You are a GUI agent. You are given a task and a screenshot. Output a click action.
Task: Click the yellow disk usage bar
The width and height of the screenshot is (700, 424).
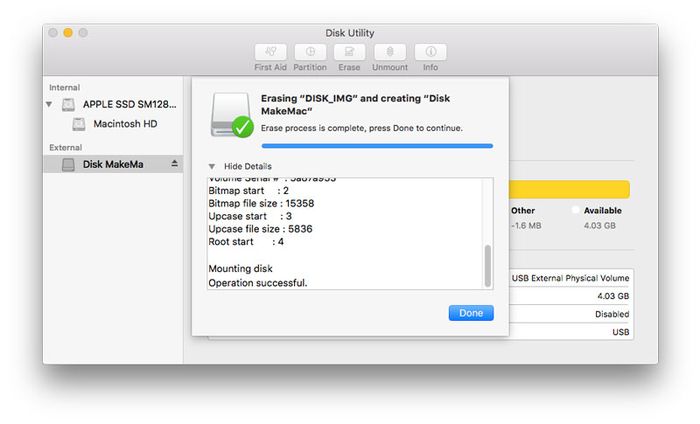[x=569, y=189]
